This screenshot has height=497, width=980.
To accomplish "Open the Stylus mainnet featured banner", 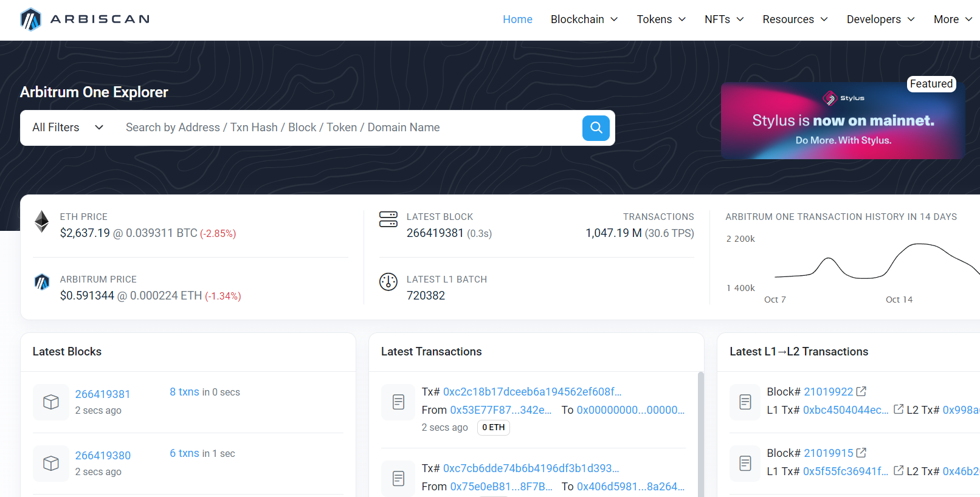I will (x=843, y=121).
